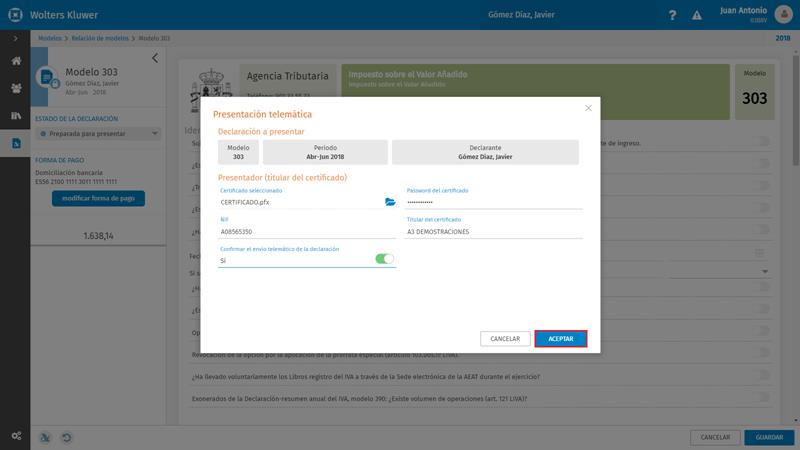Close the Presentación telemática dialog

pos(588,108)
